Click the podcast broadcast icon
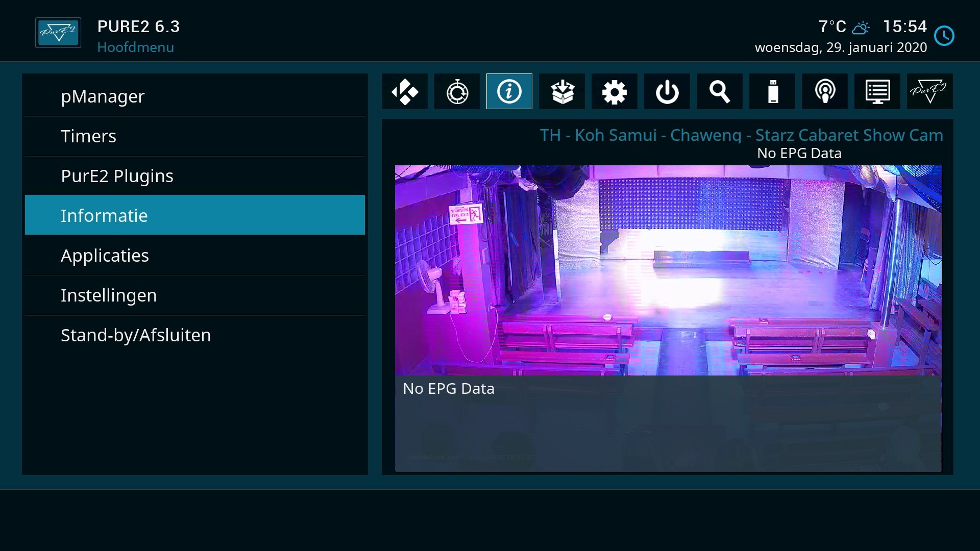 [x=824, y=92]
